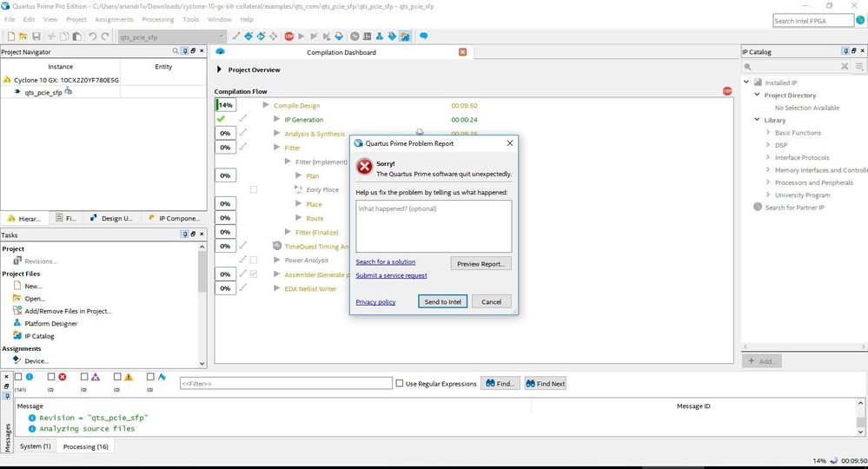Open the Platform Designer task
This screenshot has height=469, width=868.
(x=50, y=324)
